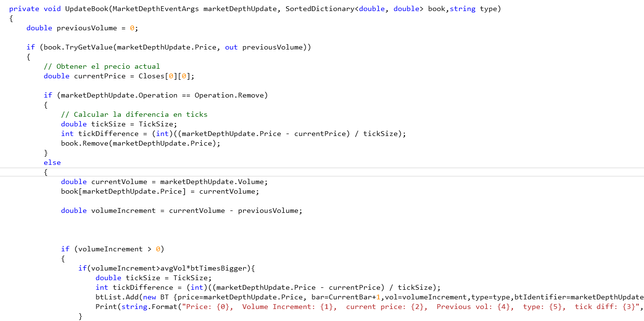Click 'Closes[0][0]' in the currentPrice assignment
The height and width of the screenshot is (321, 644).
coord(164,76)
